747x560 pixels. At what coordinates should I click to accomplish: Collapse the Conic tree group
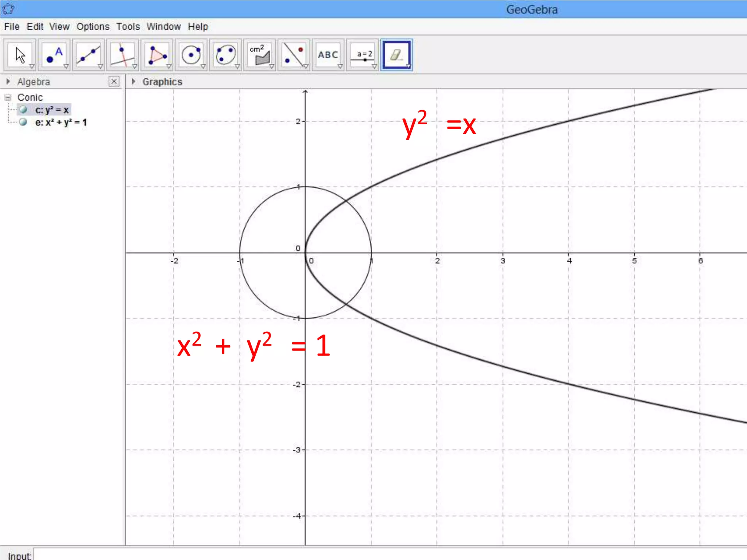click(x=8, y=97)
